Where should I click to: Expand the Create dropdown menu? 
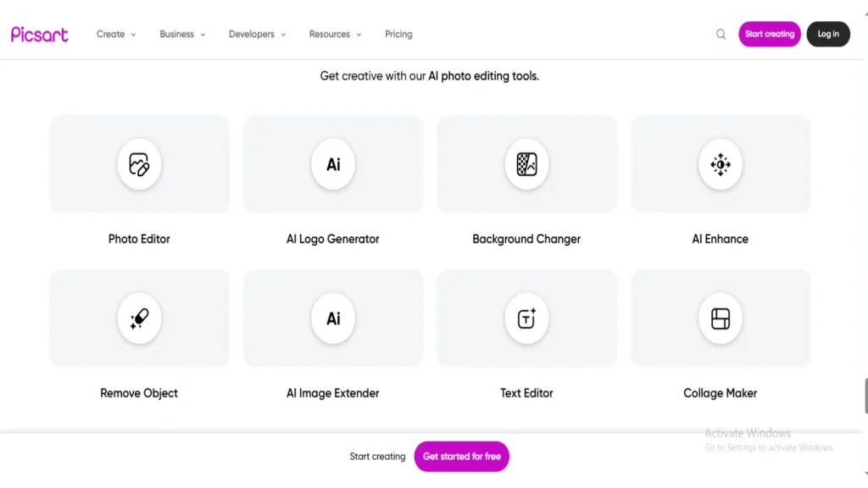(116, 35)
